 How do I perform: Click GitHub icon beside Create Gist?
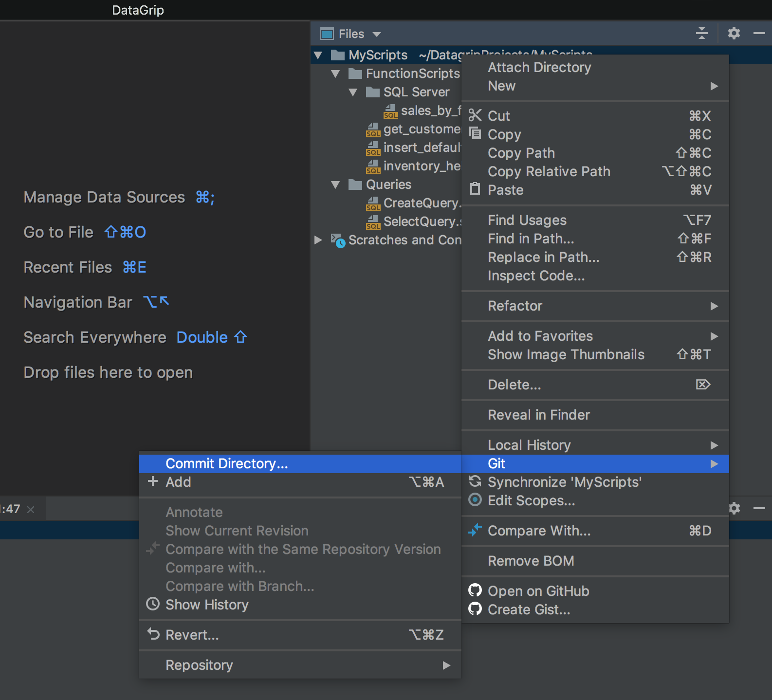tap(475, 608)
